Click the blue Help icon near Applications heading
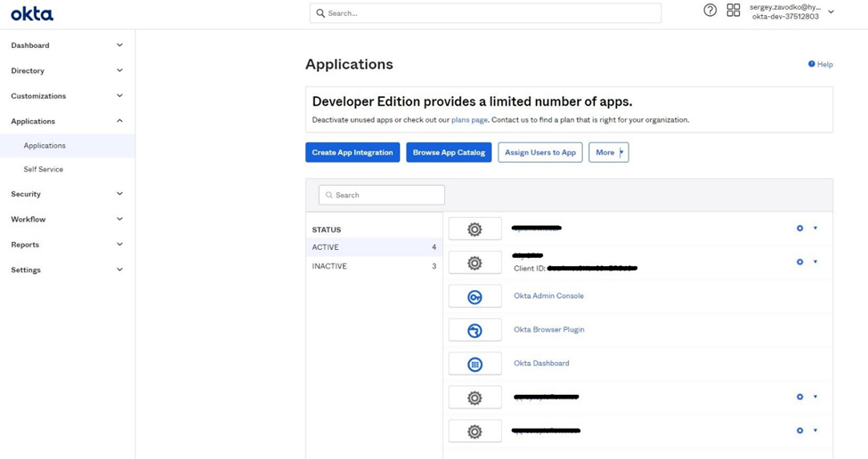 (x=812, y=64)
